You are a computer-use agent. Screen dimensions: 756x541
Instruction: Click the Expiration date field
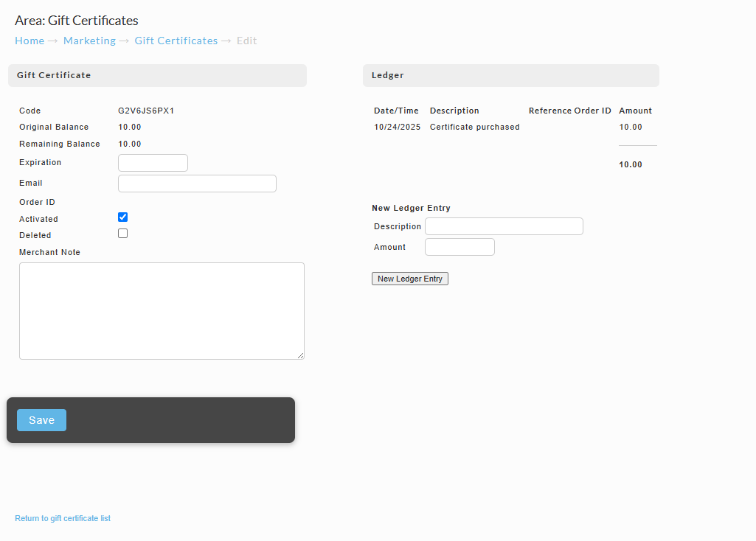tap(153, 163)
